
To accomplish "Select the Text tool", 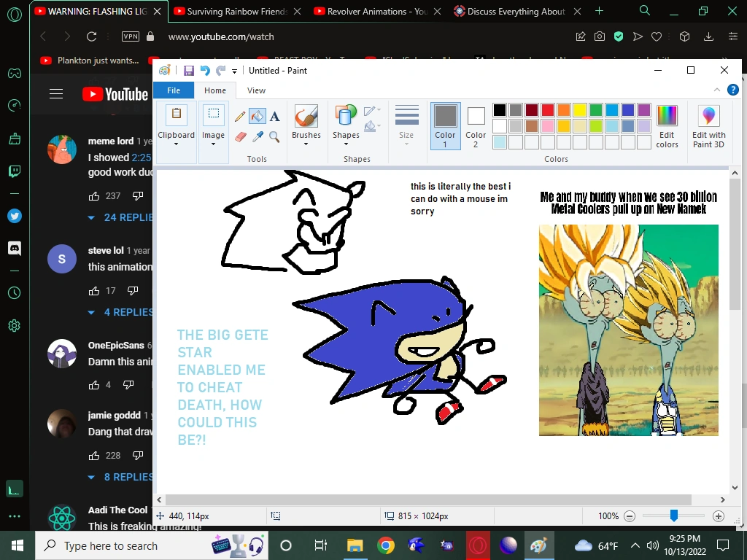I will point(274,116).
